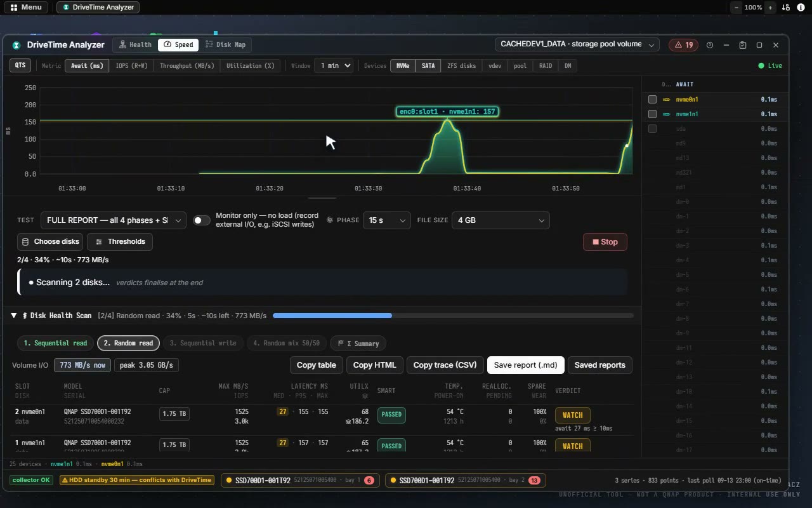Select the IOPS (R+W) metric
This screenshot has width=812, height=508.
pyautogui.click(x=131, y=66)
